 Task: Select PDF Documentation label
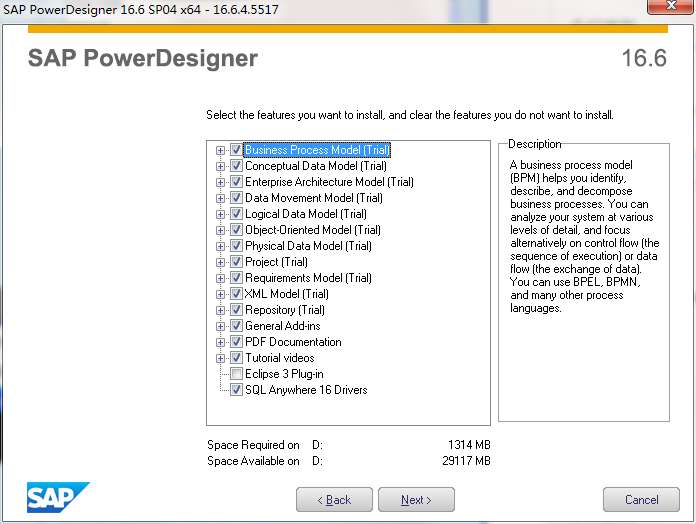(x=293, y=342)
